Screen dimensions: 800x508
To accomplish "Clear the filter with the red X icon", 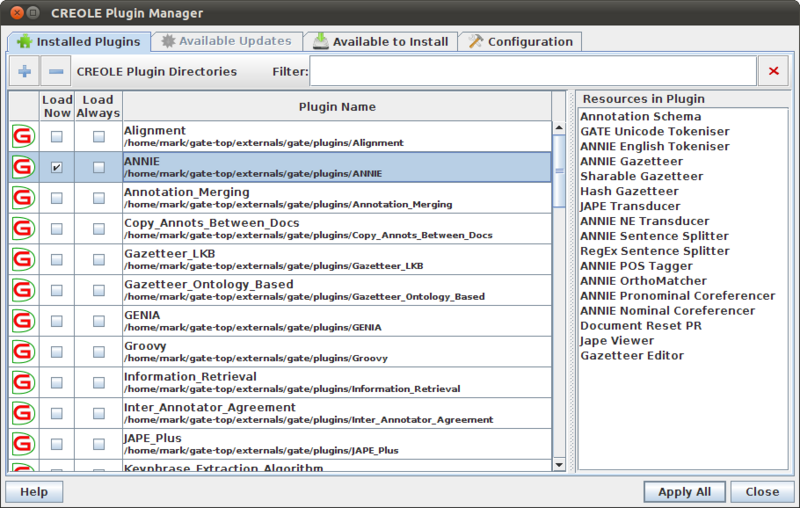I will 773,71.
